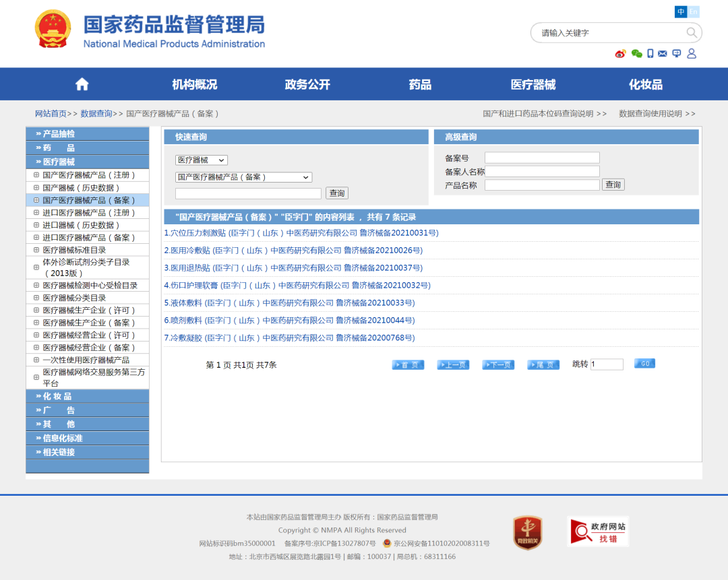Screen dimensions: 728x580
Task: Select 一次性使用医疗器械产品 in sidebar
Action: click(86, 360)
